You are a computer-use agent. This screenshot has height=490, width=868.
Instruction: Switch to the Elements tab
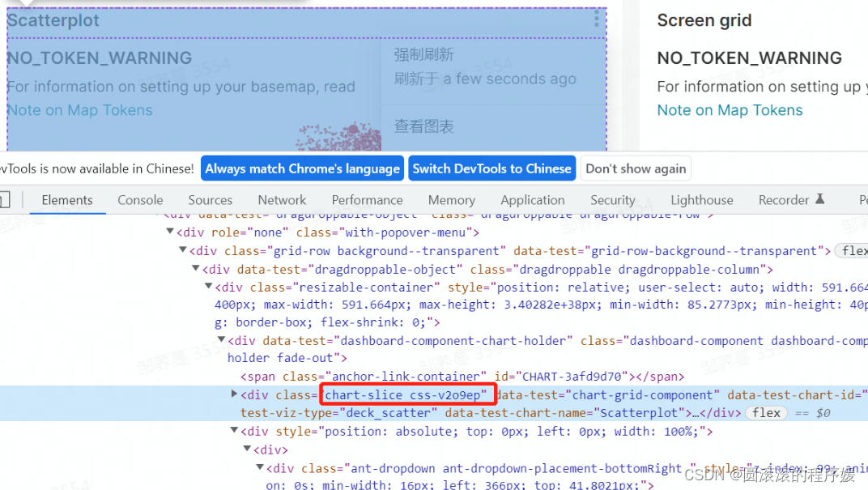click(x=67, y=200)
